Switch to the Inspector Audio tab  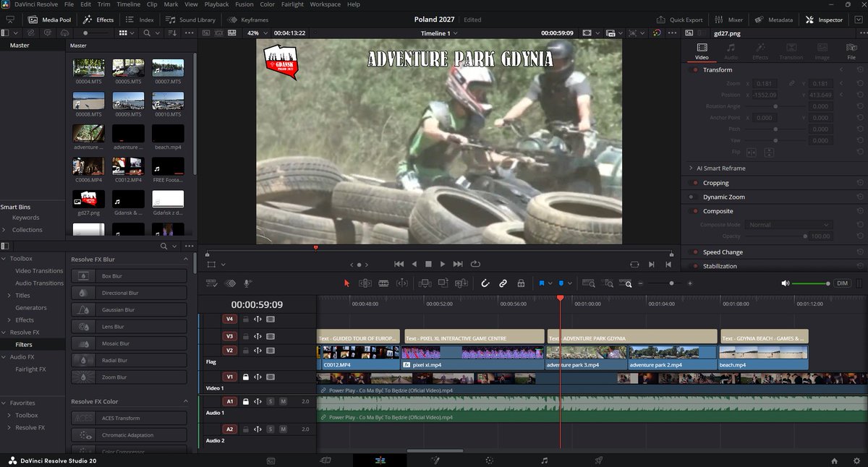[x=731, y=51]
